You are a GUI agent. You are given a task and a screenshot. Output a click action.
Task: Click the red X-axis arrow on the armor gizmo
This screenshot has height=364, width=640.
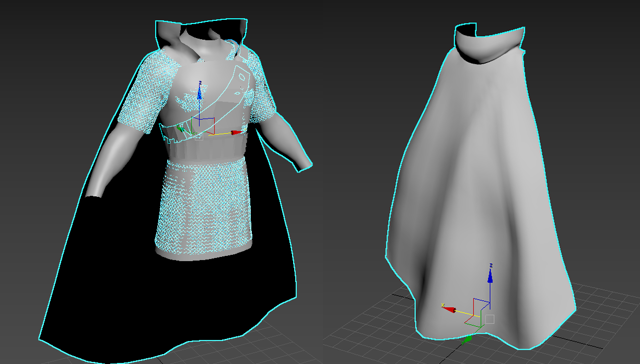tap(237, 133)
